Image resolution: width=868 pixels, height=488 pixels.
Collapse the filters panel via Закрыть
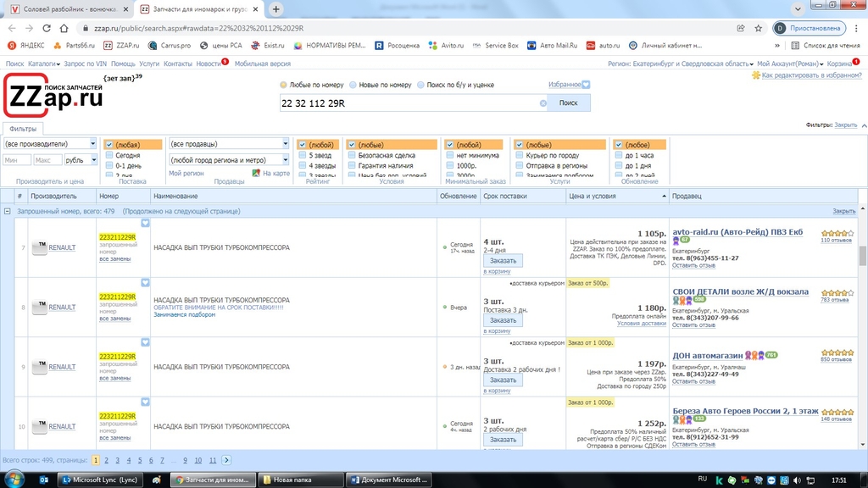[x=845, y=125]
